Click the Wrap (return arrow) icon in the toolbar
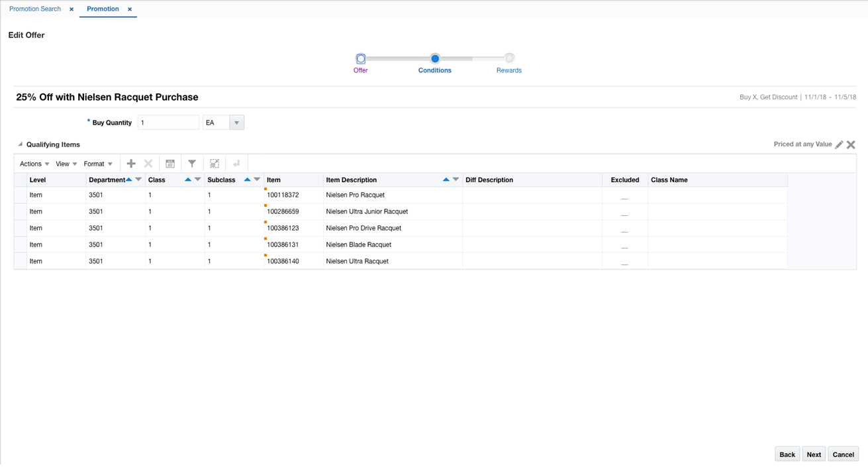 click(236, 164)
